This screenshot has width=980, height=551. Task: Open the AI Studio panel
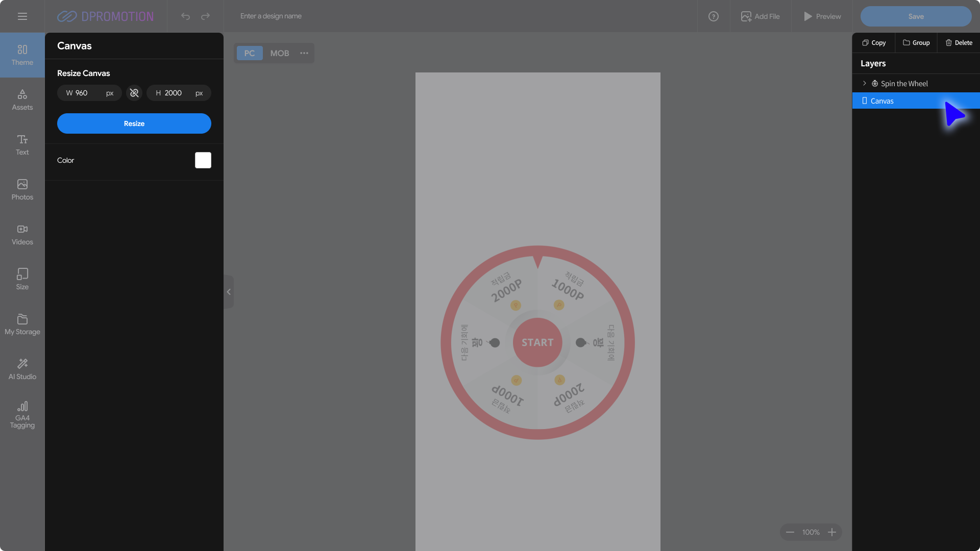point(22,369)
